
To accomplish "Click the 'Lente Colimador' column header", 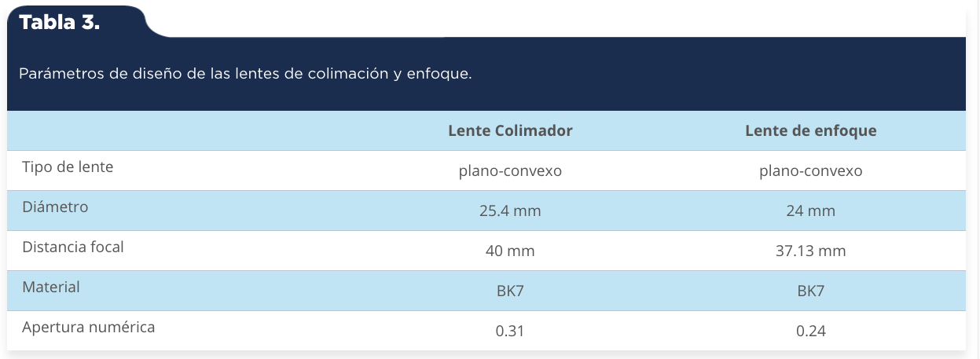I will point(510,131).
